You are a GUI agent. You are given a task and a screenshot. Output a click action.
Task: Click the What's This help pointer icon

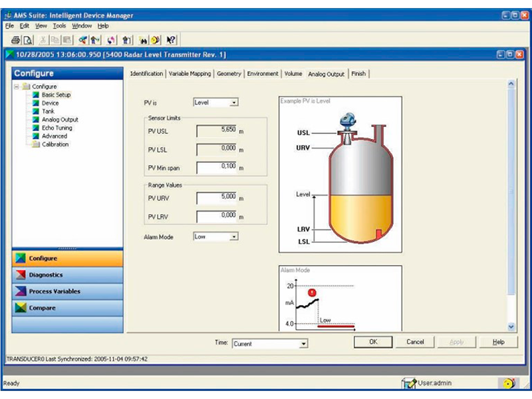tap(171, 41)
